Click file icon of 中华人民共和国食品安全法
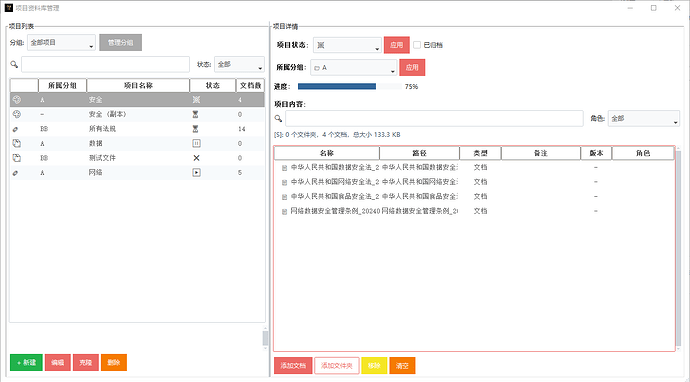Viewport: 690px width, 382px height. [284, 197]
